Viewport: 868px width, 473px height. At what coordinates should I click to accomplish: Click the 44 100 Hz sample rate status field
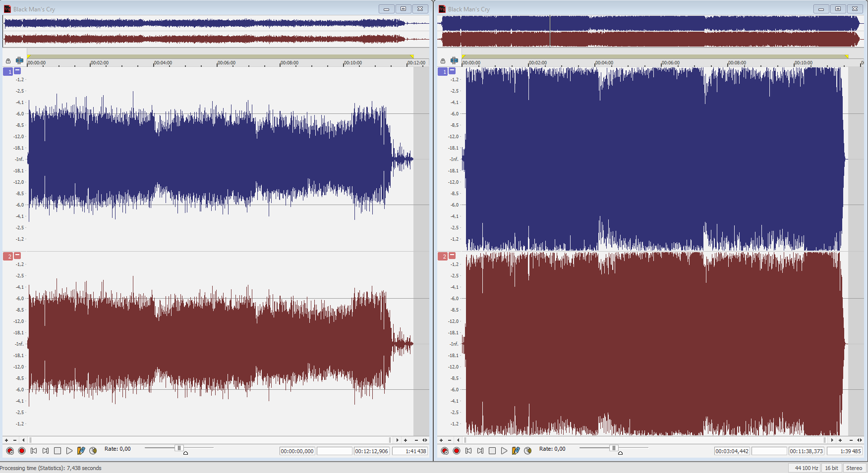806,468
